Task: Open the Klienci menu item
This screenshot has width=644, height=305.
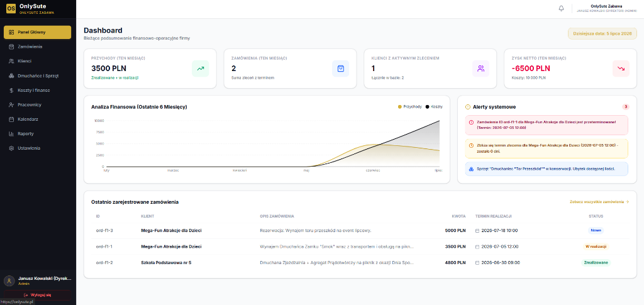Action: 37,61
